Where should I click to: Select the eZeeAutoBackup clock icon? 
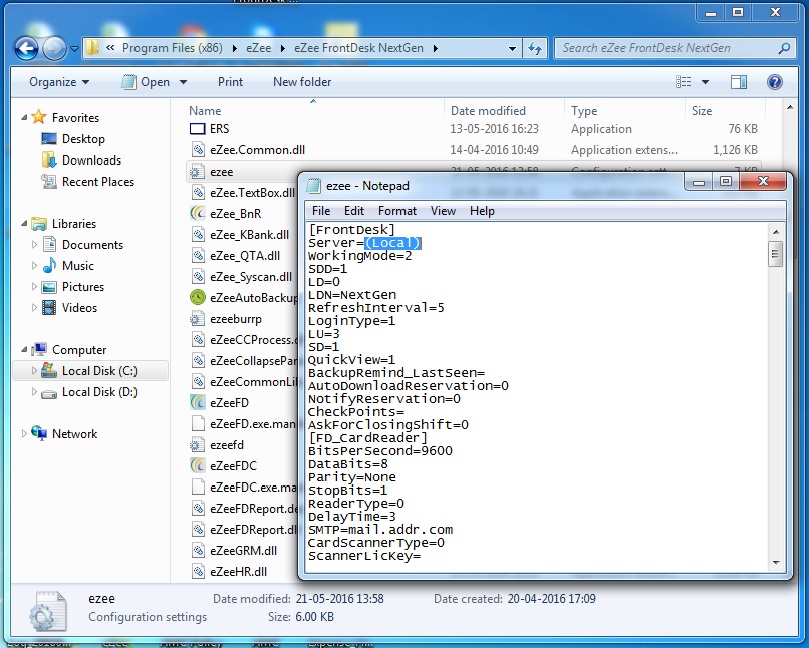point(198,298)
